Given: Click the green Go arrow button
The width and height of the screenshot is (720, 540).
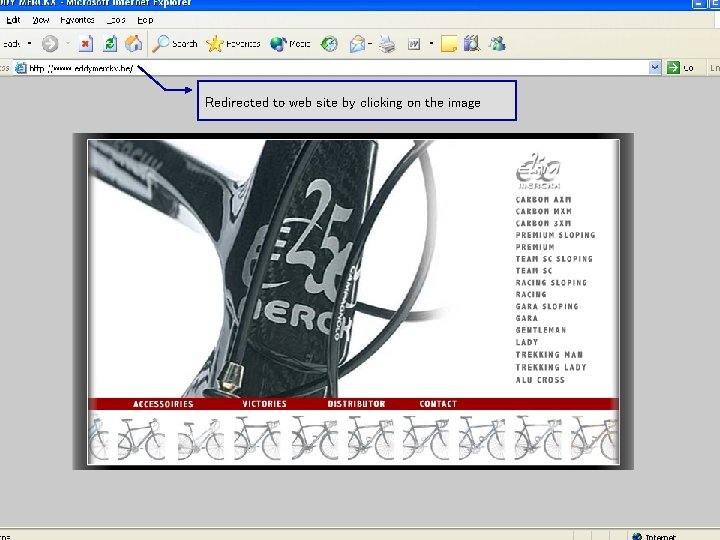Looking at the screenshot, I should (673, 68).
